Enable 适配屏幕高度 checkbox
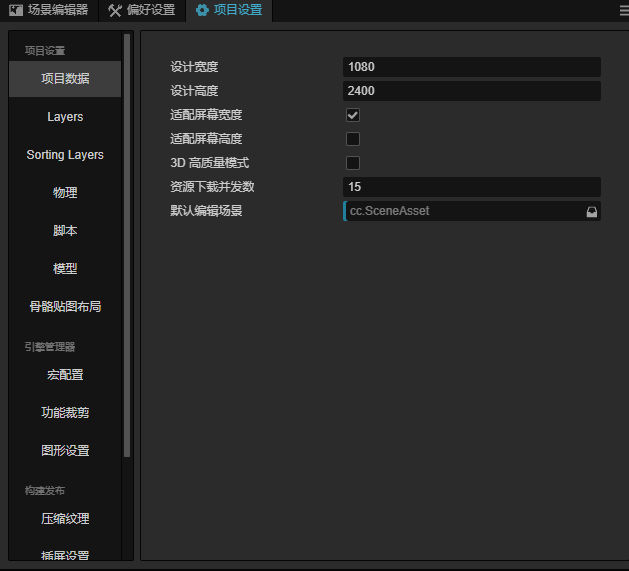 coord(353,139)
